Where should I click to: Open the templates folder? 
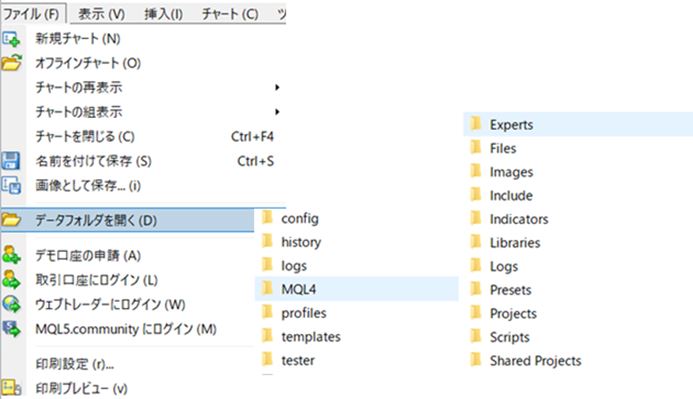311,337
